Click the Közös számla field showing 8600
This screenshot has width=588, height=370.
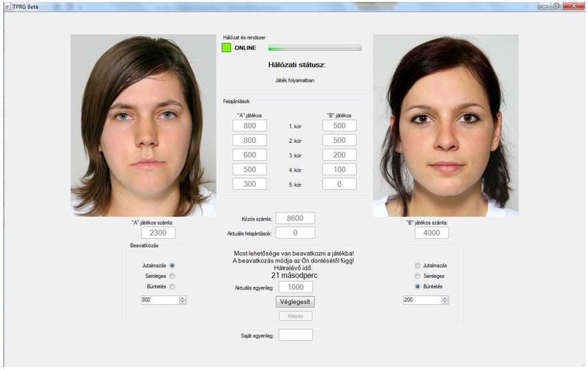(295, 218)
